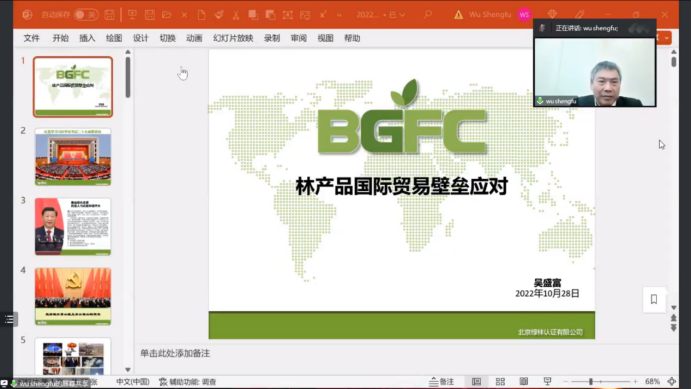Toggle the AutoSave switch
The height and width of the screenshot is (389, 692).
click(x=86, y=15)
